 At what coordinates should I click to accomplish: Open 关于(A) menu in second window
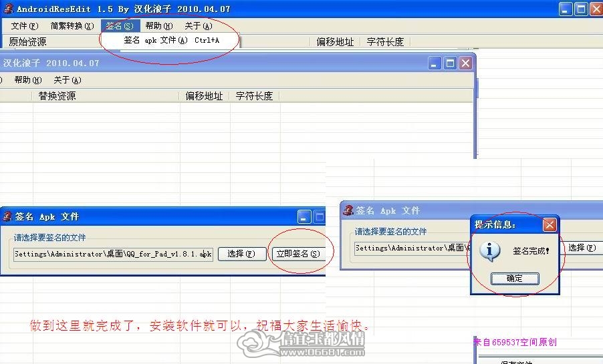(68, 80)
